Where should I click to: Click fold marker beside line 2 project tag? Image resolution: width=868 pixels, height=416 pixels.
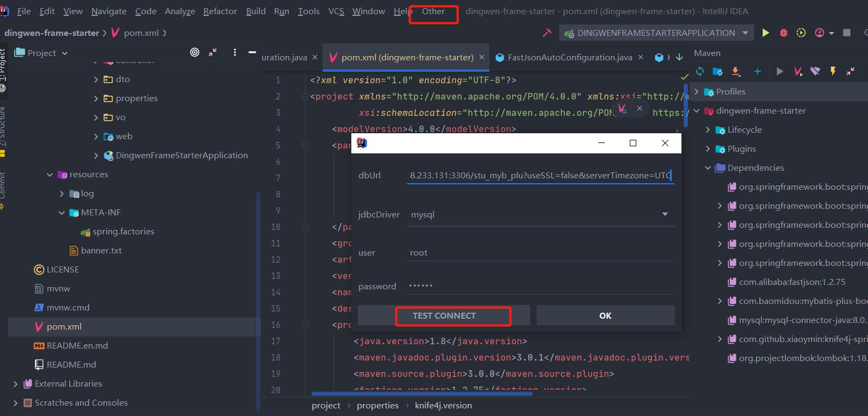point(305,97)
